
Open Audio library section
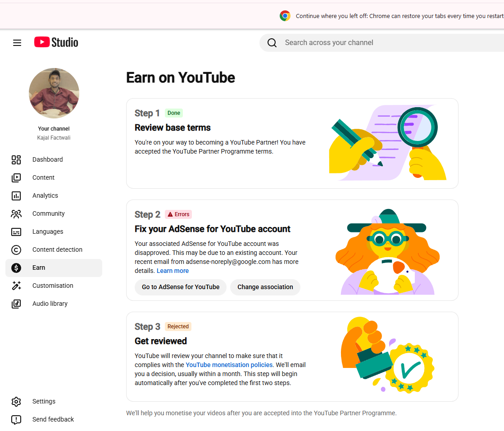tap(54, 304)
